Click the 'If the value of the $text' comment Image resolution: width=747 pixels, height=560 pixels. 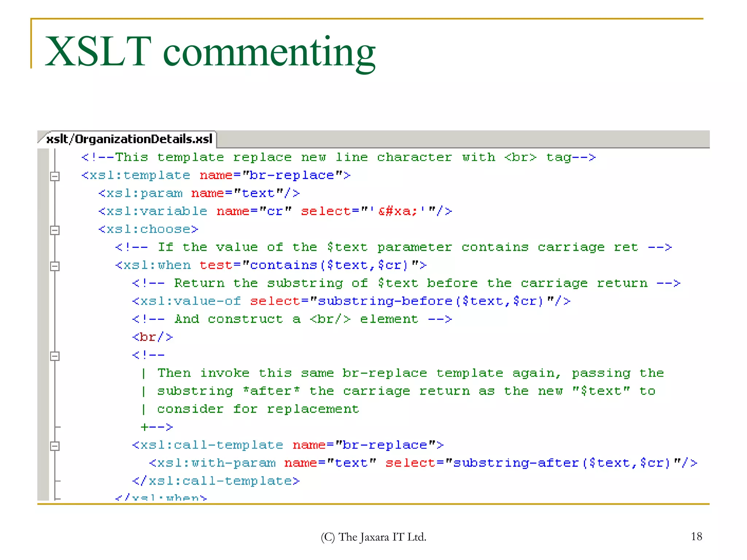pyautogui.click(x=394, y=247)
